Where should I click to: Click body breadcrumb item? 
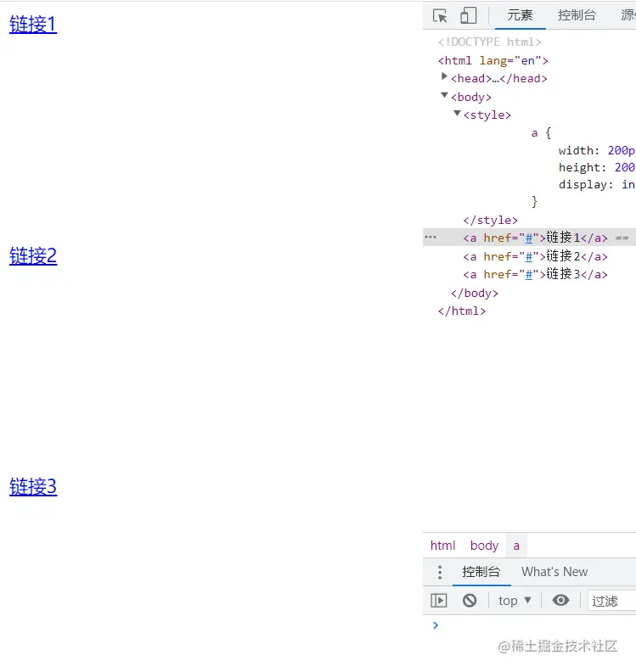pos(484,546)
